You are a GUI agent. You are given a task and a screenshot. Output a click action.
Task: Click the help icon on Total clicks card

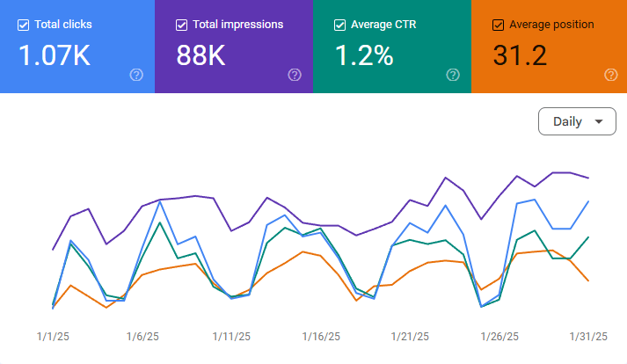pyautogui.click(x=136, y=75)
